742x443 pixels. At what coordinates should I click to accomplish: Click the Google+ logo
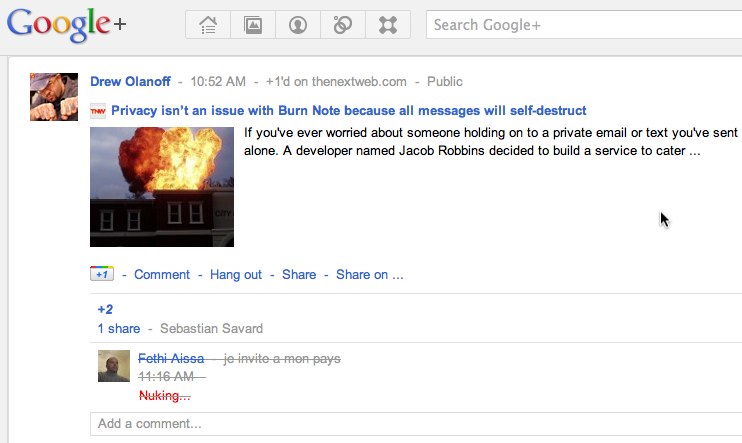(66, 25)
